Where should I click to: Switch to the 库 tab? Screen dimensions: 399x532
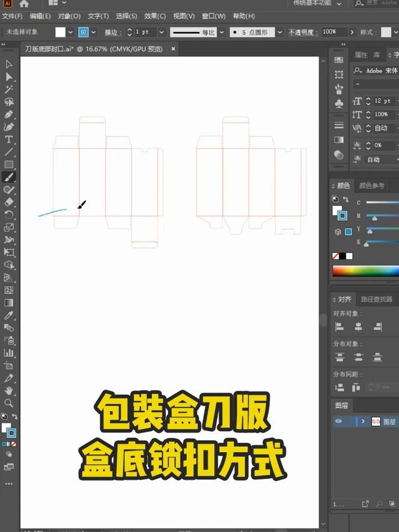click(377, 55)
